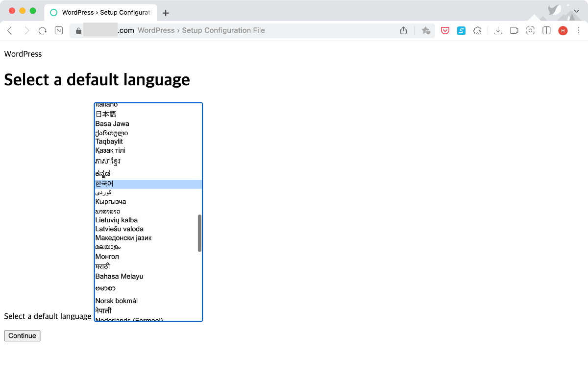Select Монгол language option

148,257
